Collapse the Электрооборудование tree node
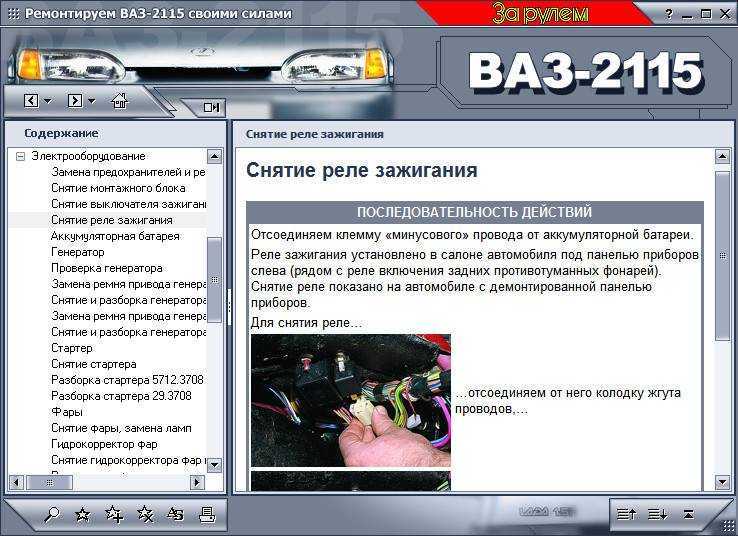This screenshot has width=738, height=536. (20, 156)
